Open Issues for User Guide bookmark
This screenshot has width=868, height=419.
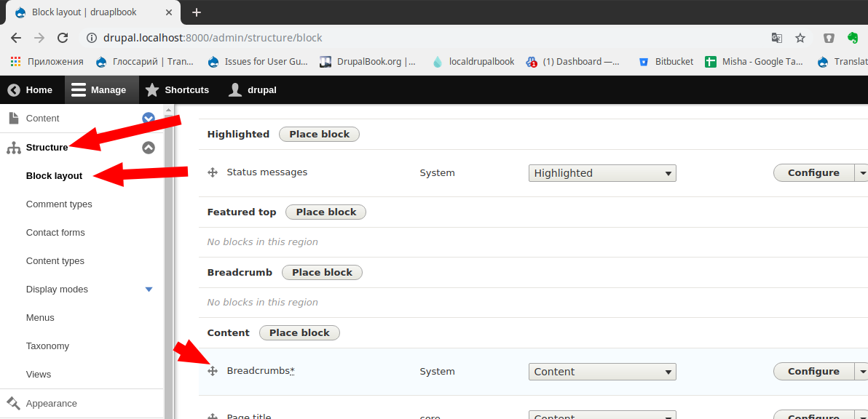pyautogui.click(x=258, y=61)
